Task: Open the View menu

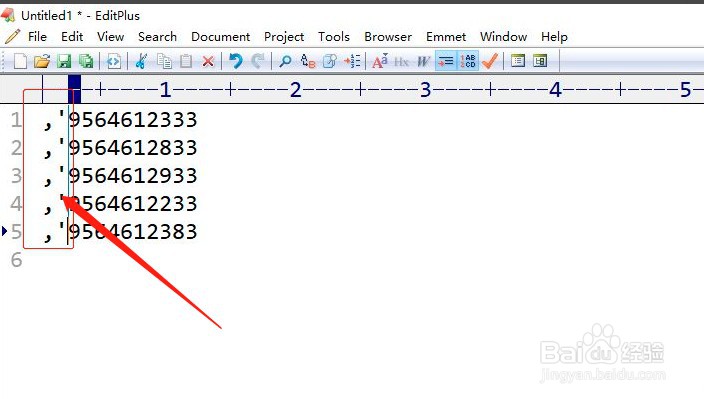Action: coord(110,36)
